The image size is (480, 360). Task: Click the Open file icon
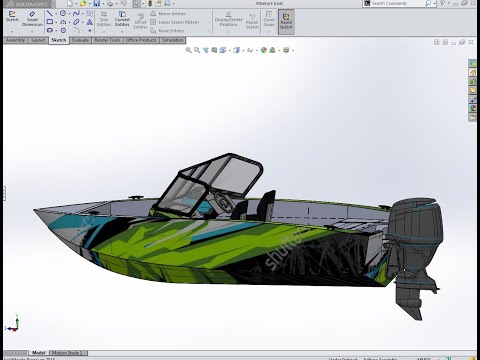83,3
